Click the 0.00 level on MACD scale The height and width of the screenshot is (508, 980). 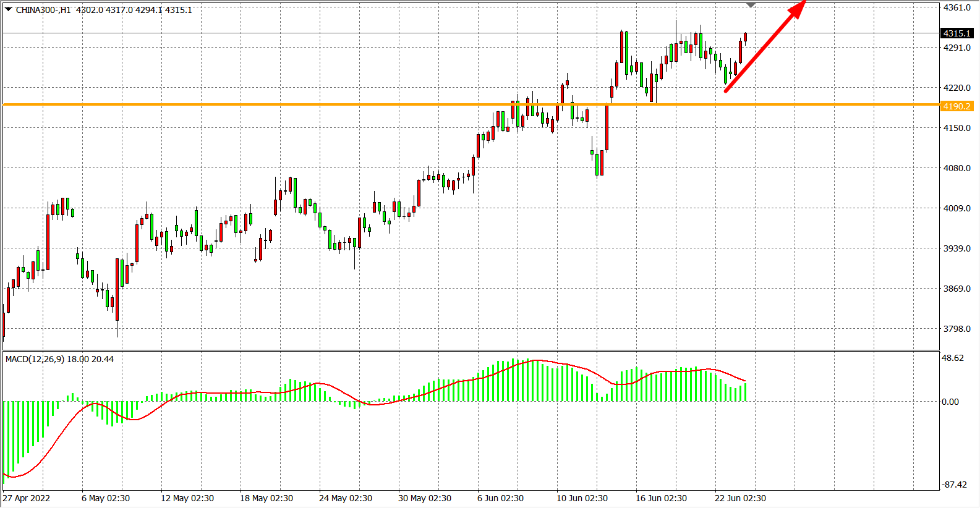[950, 402]
